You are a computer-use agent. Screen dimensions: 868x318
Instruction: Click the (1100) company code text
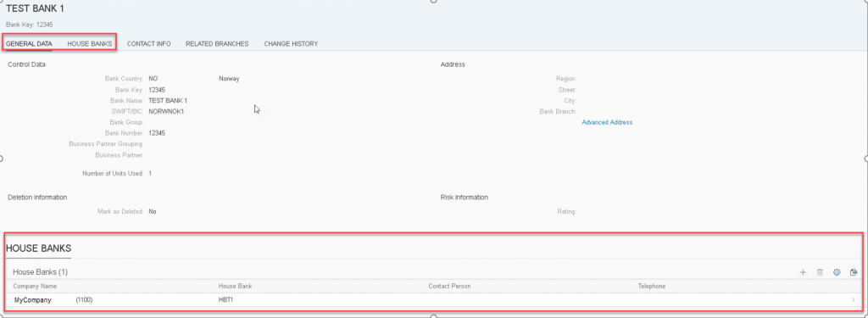[x=84, y=299]
